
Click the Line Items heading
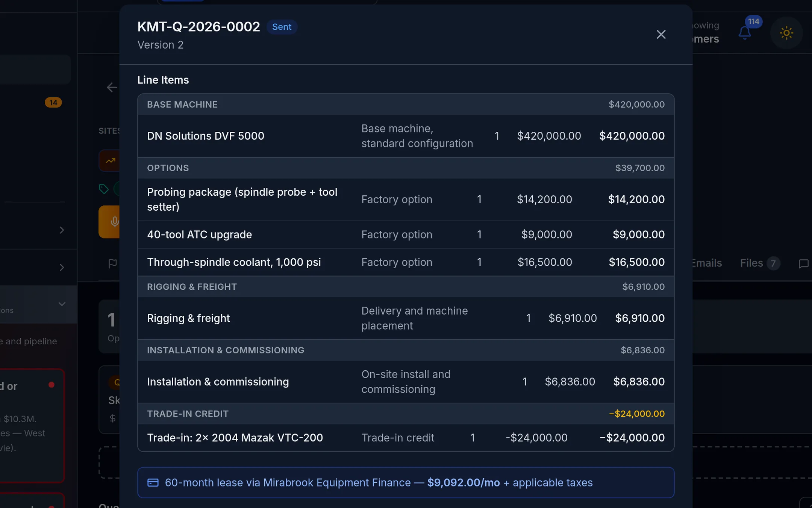point(163,80)
